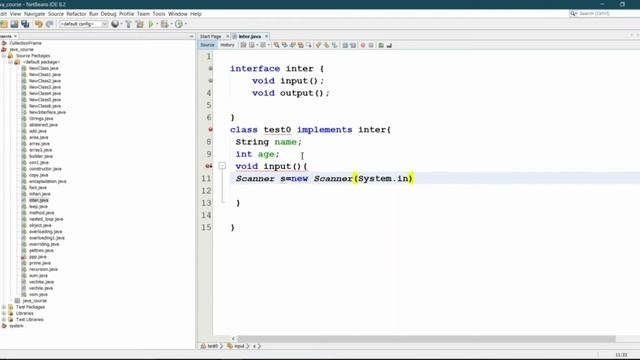640x360 pixels.
Task: Click the Shift Line Left icon
Action: (345, 45)
